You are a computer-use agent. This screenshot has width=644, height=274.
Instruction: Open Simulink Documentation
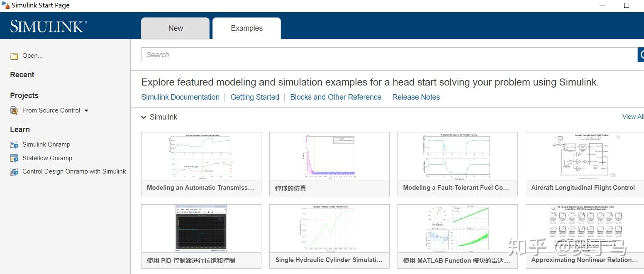[x=181, y=97]
